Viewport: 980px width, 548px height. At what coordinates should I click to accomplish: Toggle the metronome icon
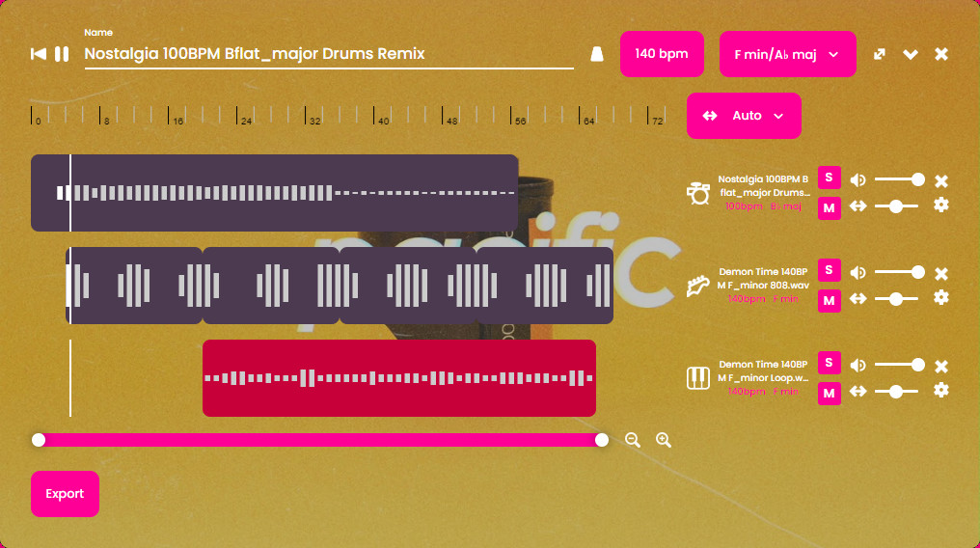597,54
